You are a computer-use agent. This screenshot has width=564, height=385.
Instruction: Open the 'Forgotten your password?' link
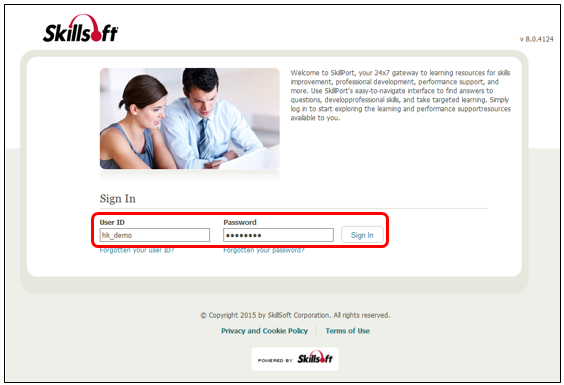(264, 250)
